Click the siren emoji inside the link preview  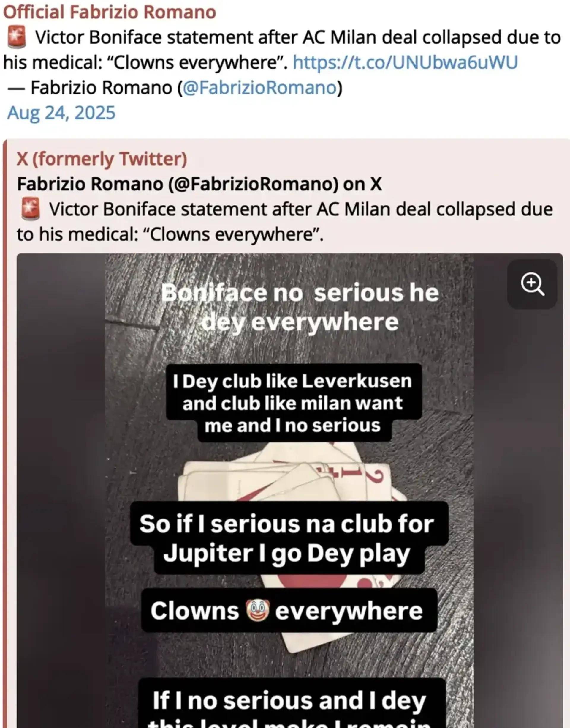tap(31, 209)
